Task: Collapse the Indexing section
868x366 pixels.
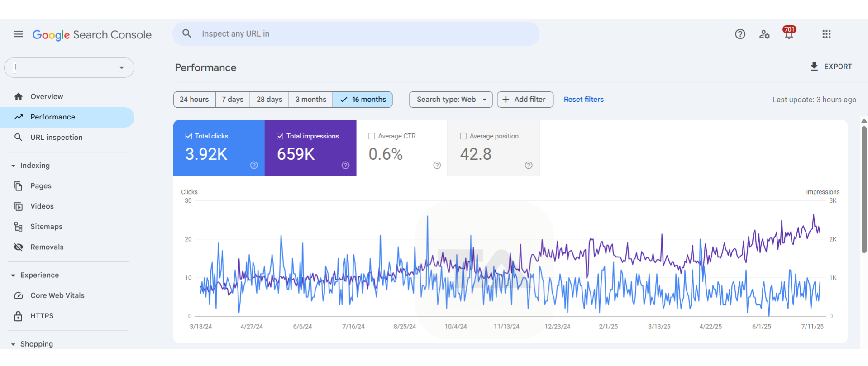Action: point(13,166)
